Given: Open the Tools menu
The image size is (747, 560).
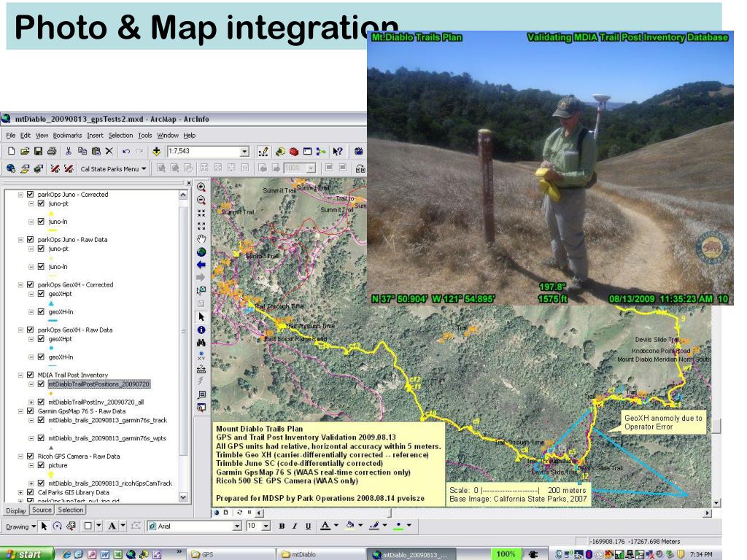Looking at the screenshot, I should tap(145, 135).
